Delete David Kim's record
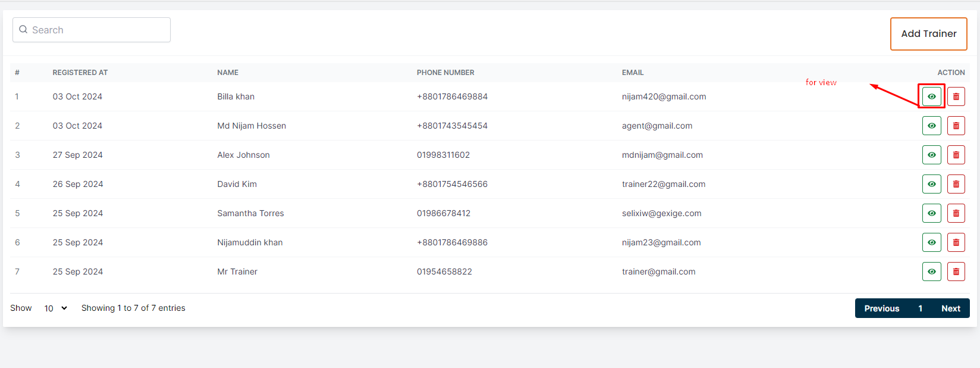The image size is (980, 368). tap(956, 184)
